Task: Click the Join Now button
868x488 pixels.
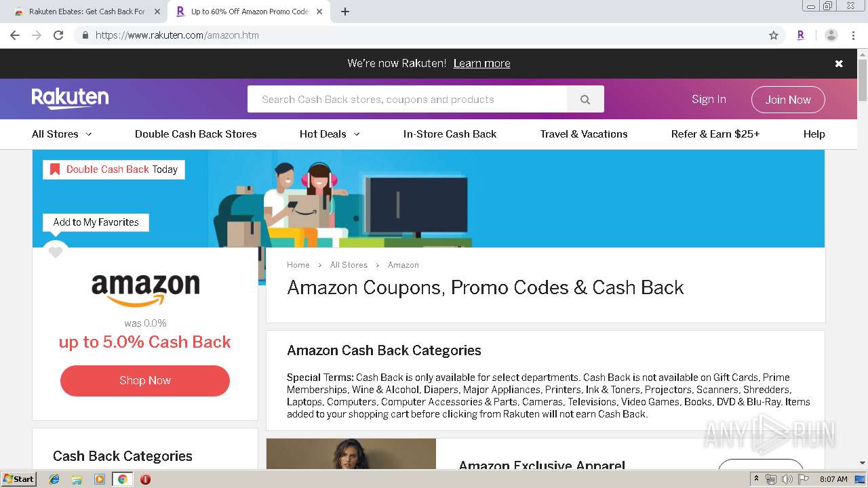Action: click(788, 100)
